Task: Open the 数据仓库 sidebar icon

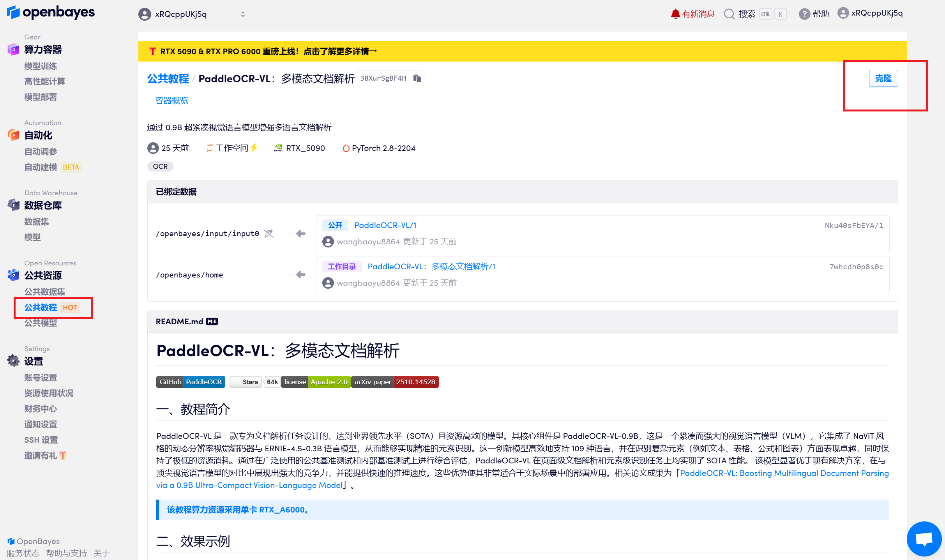Action: (x=13, y=205)
